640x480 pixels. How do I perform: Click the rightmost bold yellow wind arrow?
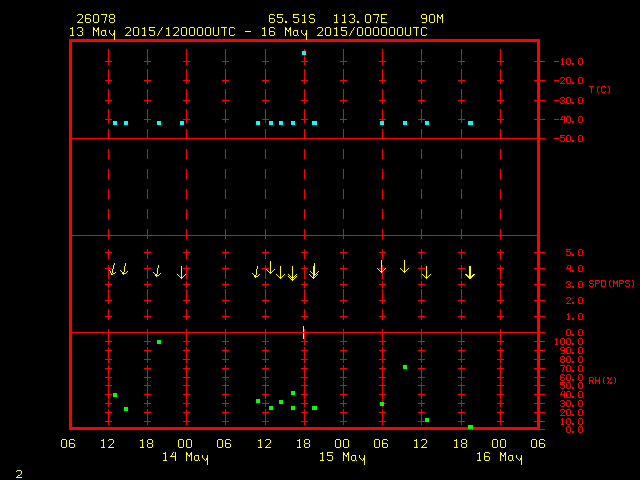470,272
